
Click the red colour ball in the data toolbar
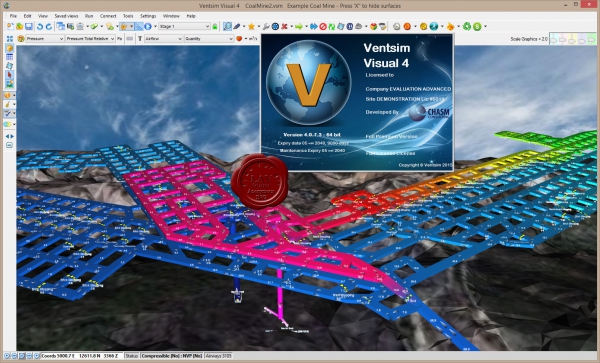pos(239,39)
